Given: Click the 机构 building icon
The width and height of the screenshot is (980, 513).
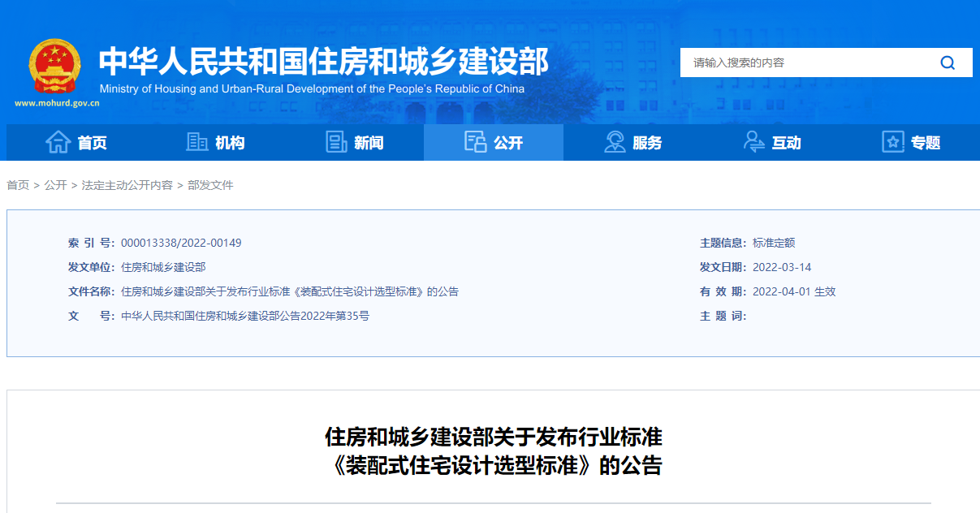Looking at the screenshot, I should tap(197, 142).
